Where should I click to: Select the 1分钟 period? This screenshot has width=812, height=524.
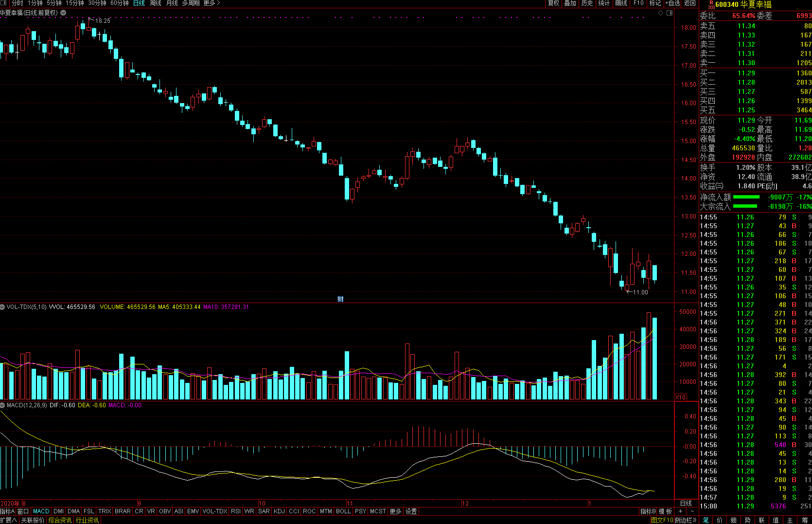pos(35,3)
